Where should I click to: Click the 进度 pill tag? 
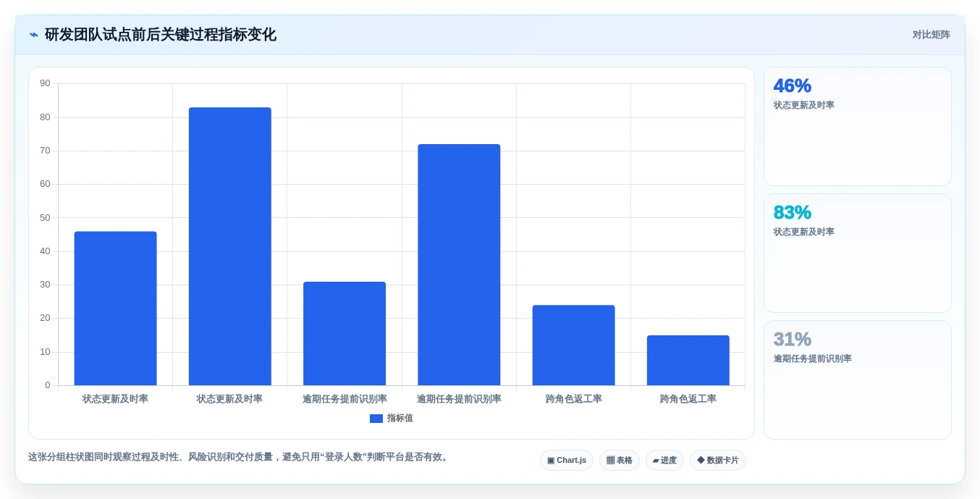pos(664,461)
